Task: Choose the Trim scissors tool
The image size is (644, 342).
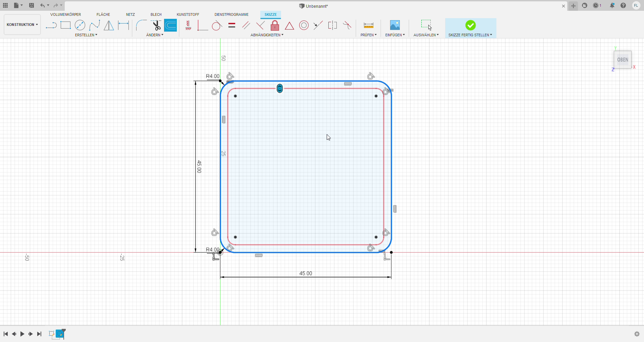Action: coord(156,25)
